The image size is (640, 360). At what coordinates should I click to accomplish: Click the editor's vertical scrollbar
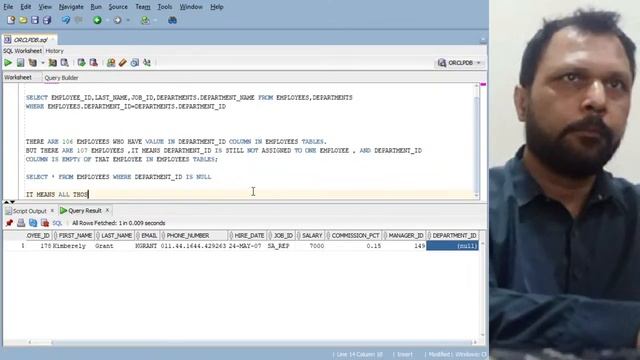coord(476,141)
